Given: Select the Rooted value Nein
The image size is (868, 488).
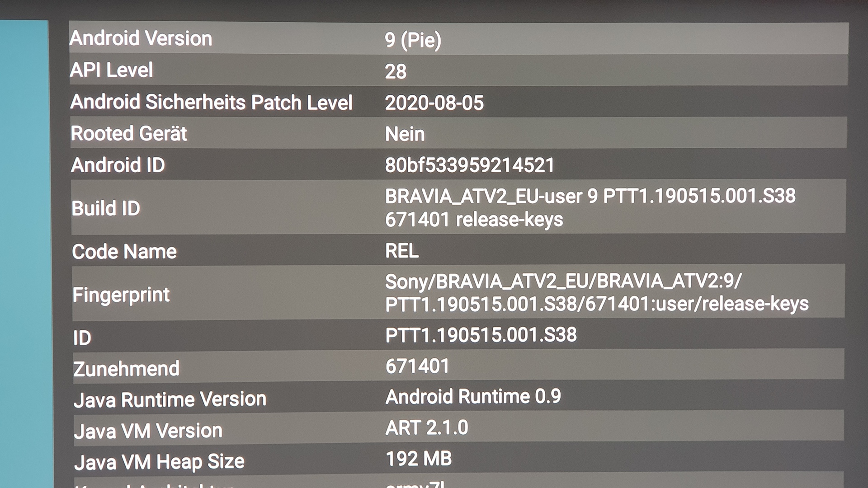Looking at the screenshot, I should pyautogui.click(x=405, y=134).
